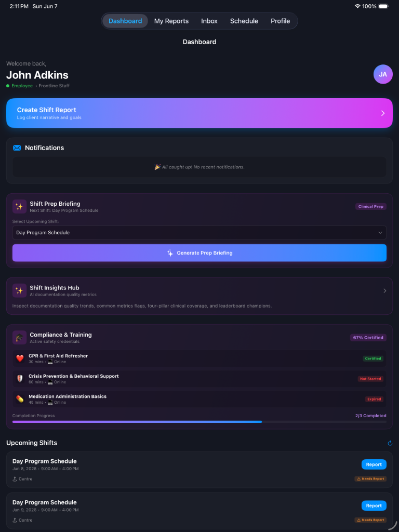Switch to the Dashboard tab
Image resolution: width=399 pixels, height=532 pixels.
click(x=125, y=21)
